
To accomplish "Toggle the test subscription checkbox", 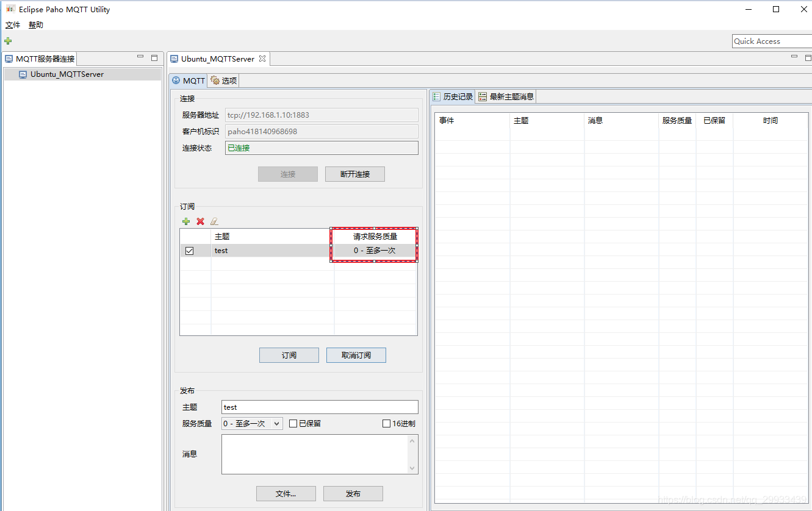I will point(189,251).
